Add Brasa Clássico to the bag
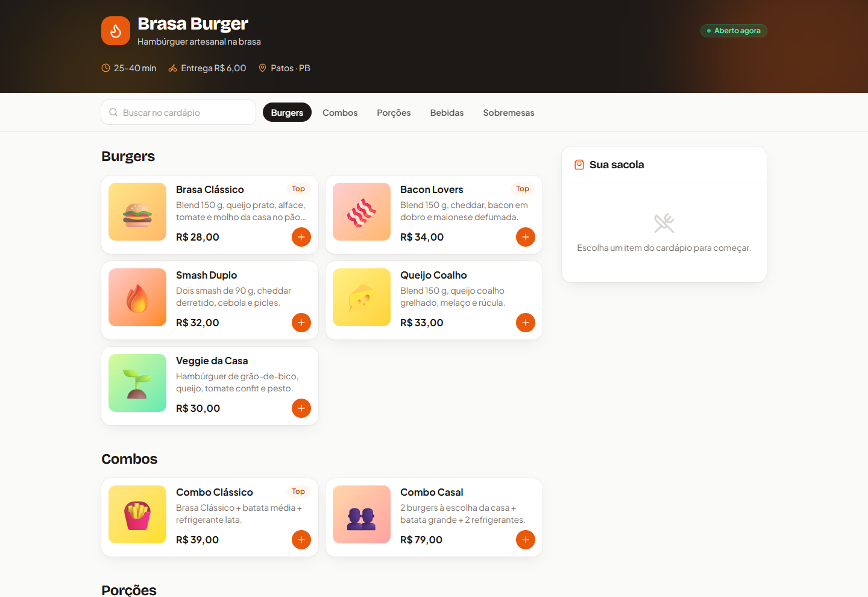Image resolution: width=868 pixels, height=597 pixels. point(301,237)
